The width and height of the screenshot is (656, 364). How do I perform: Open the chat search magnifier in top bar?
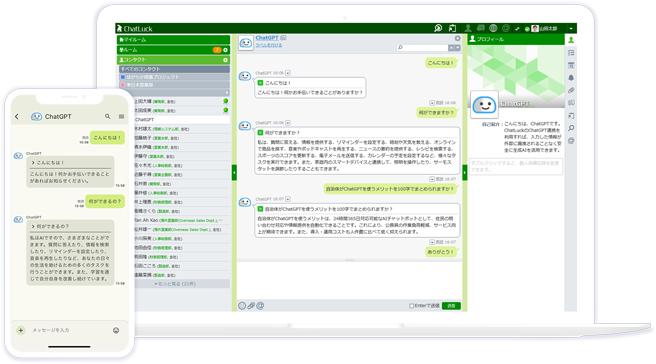(x=438, y=28)
